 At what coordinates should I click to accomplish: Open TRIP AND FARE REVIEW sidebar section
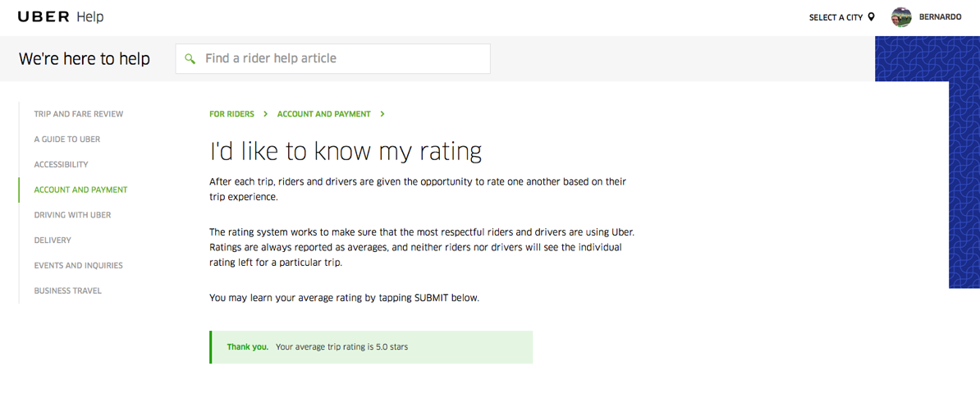tap(79, 114)
